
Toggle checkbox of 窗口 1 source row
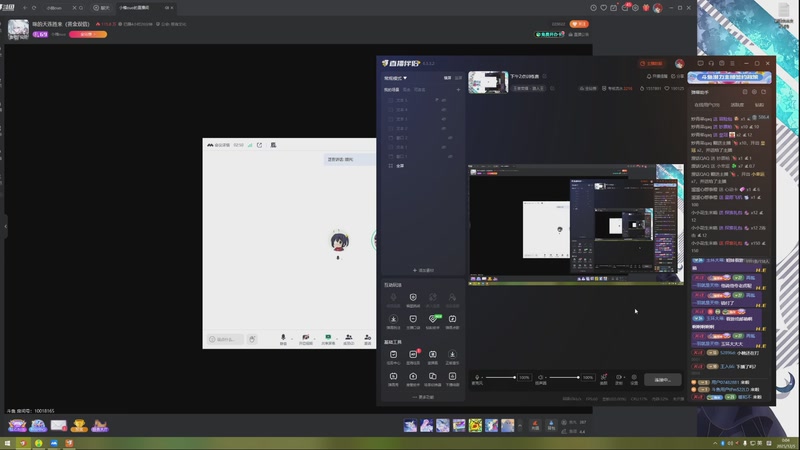pos(391,157)
